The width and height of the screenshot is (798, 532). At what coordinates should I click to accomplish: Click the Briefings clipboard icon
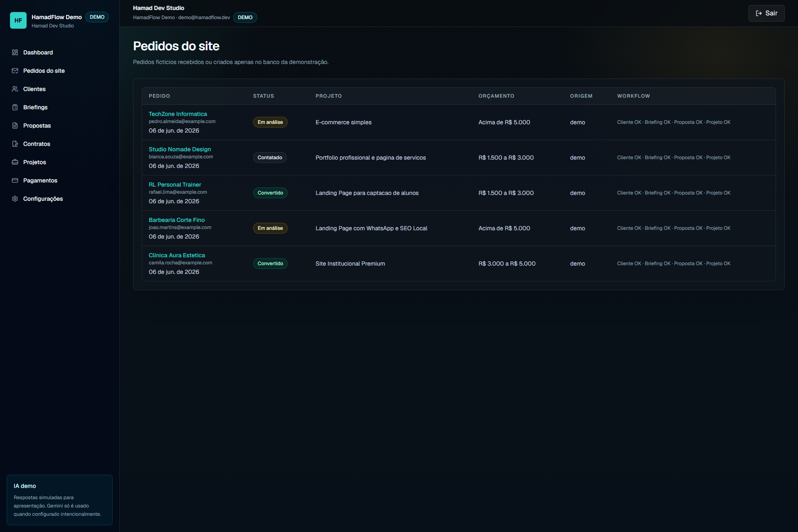[x=15, y=107]
